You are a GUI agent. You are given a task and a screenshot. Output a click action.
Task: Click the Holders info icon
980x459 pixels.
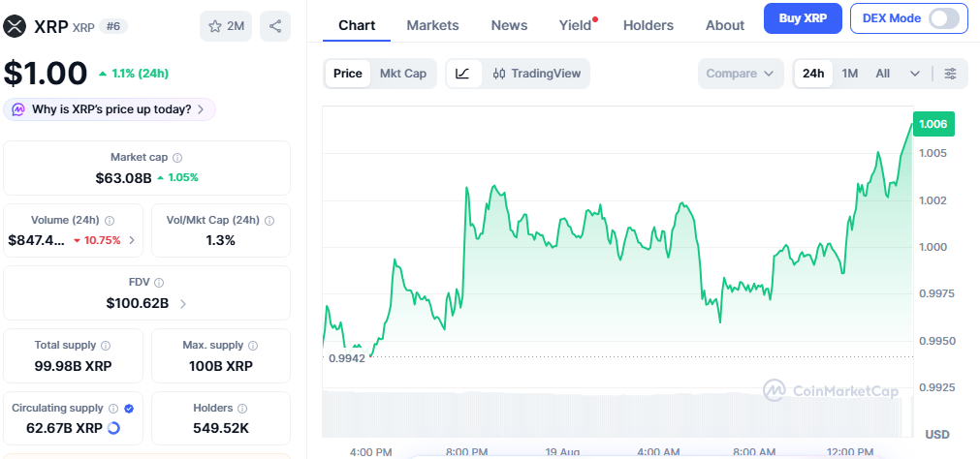(242, 409)
